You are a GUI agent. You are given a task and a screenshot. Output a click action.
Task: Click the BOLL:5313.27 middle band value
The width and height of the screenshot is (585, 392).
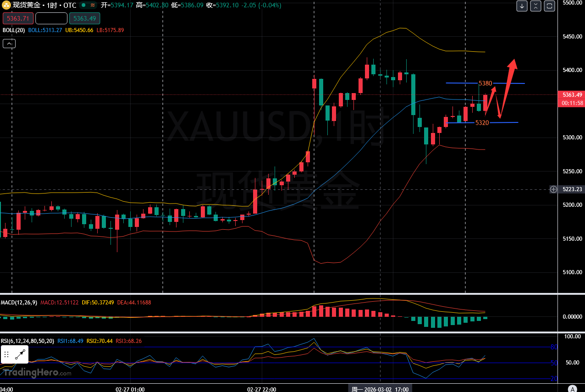(x=45, y=30)
